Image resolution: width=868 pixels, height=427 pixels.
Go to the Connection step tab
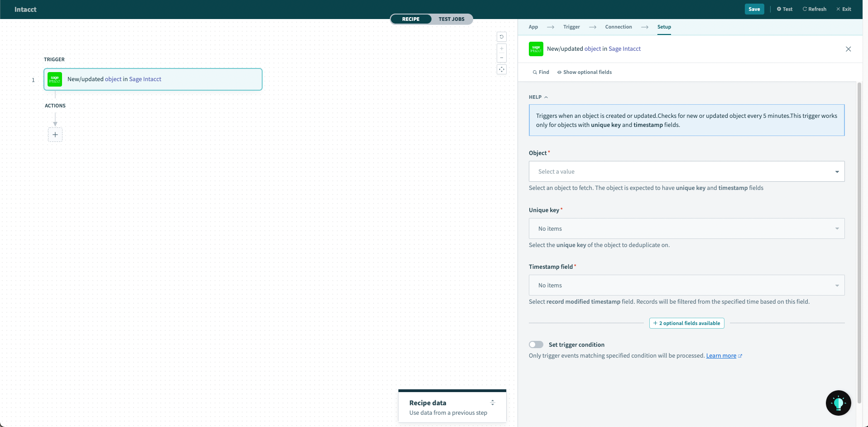(618, 27)
